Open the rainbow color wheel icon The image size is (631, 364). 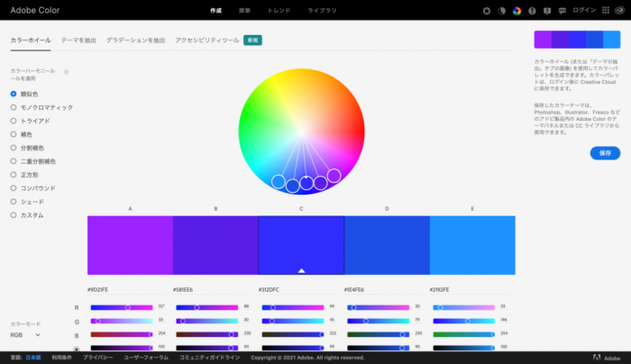[x=517, y=11]
